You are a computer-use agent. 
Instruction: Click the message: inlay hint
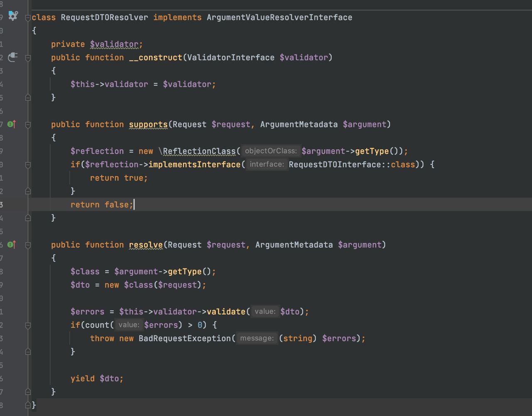(257, 338)
